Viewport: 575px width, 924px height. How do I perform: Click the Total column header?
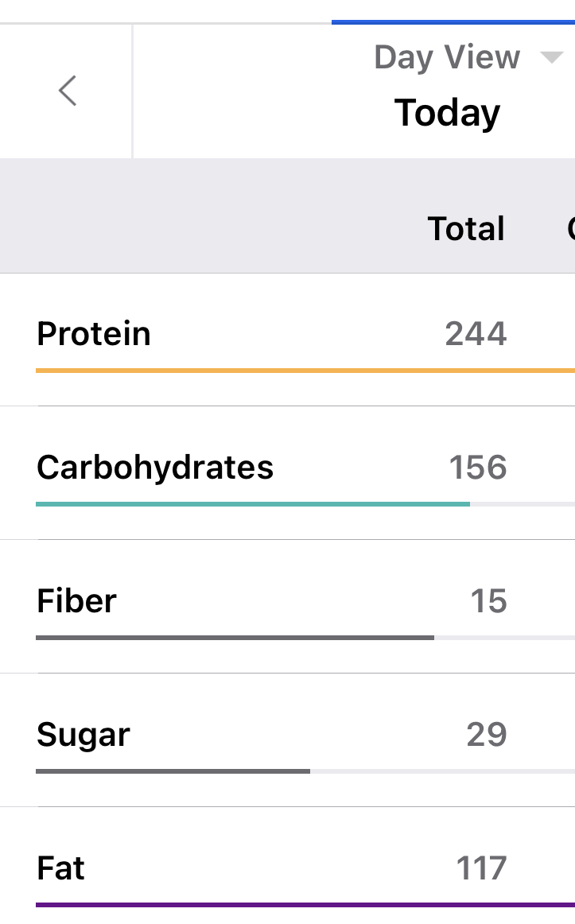[467, 228]
